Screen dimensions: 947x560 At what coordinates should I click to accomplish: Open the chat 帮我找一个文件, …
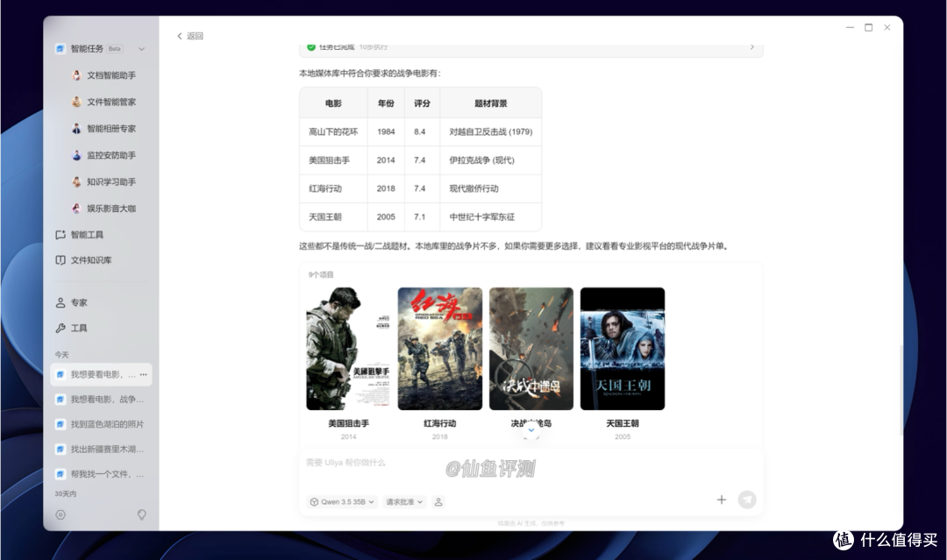[101, 474]
